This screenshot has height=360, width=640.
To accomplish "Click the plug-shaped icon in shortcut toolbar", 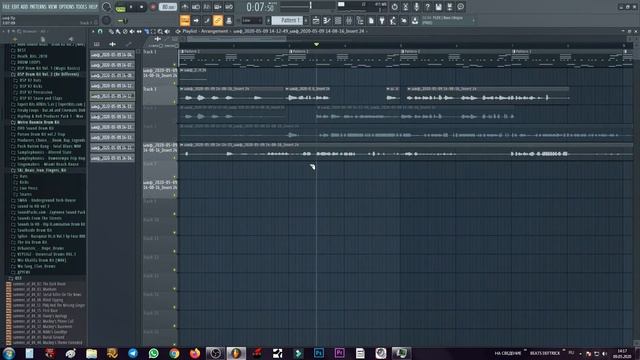I will tap(382, 20).
